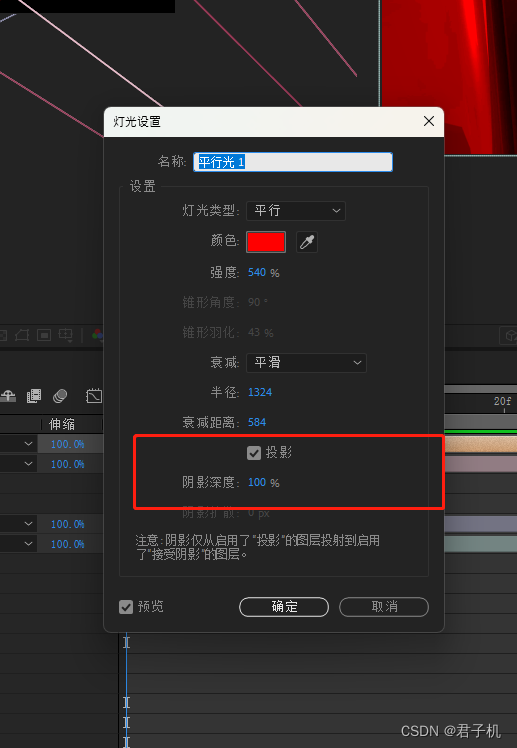Screen dimensions: 517x748
Task: Toggle mask and shape path visibility icon
Action: click(22, 336)
